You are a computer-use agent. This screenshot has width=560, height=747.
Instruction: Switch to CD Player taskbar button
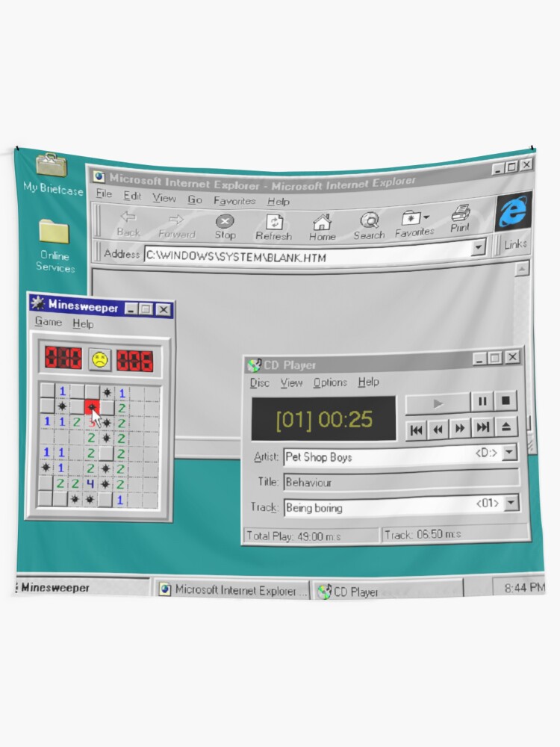pos(386,591)
